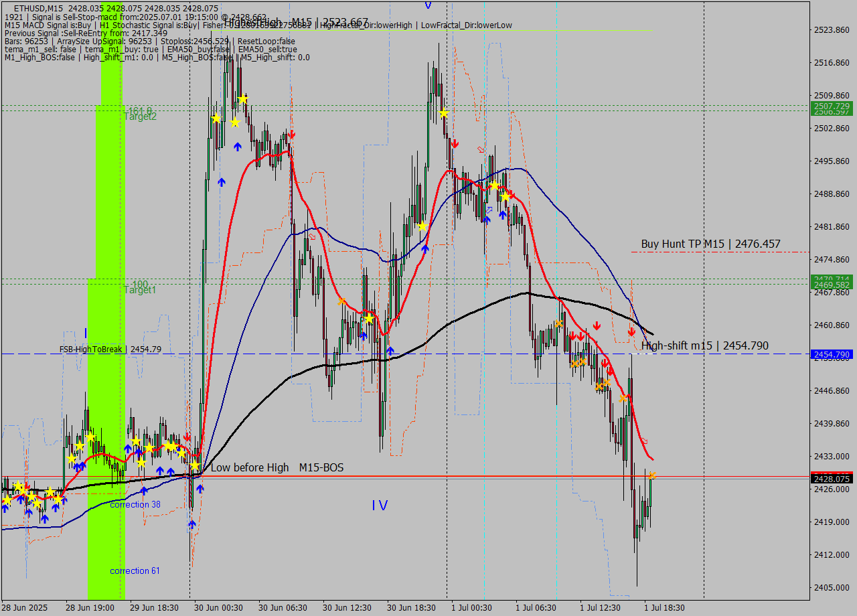Select the lowest blue buy arrow near 30 Jun 00:30
857x616 pixels.
point(192,524)
